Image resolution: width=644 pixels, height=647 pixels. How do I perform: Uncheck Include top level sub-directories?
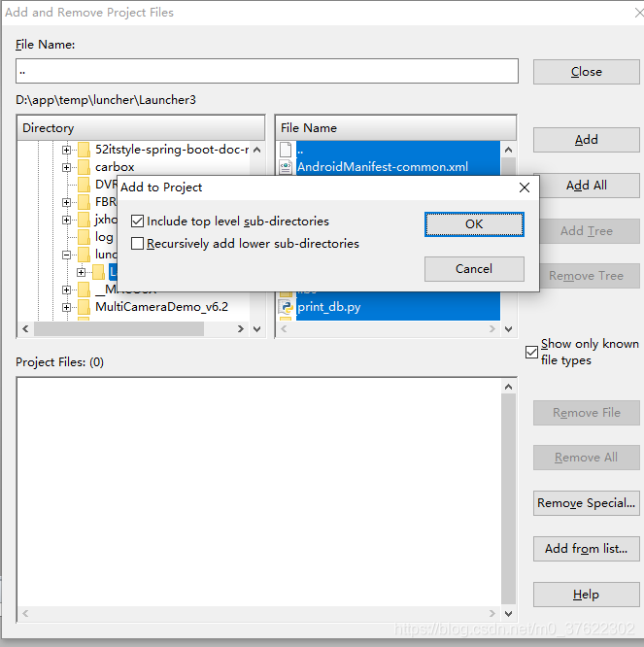(x=137, y=221)
